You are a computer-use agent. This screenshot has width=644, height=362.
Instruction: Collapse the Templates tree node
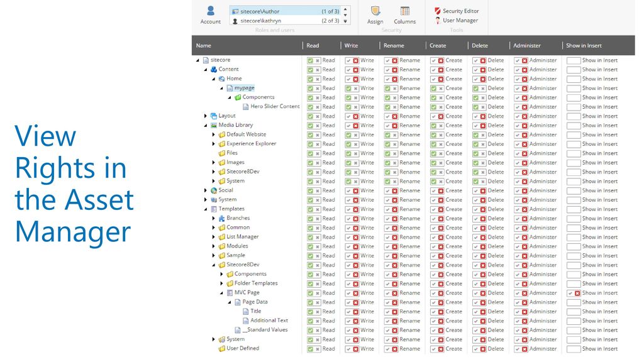pyautogui.click(x=206, y=209)
